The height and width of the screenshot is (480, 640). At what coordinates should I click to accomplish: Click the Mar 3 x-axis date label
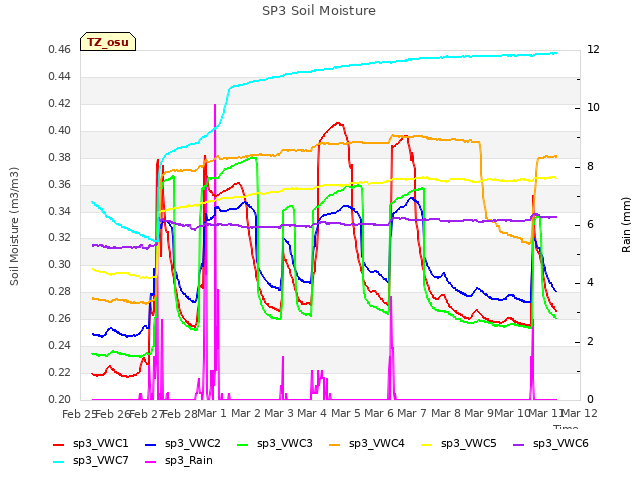279,413
